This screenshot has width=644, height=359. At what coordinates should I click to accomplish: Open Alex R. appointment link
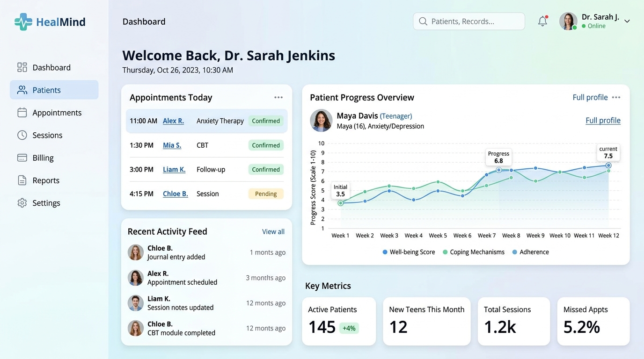(x=173, y=121)
